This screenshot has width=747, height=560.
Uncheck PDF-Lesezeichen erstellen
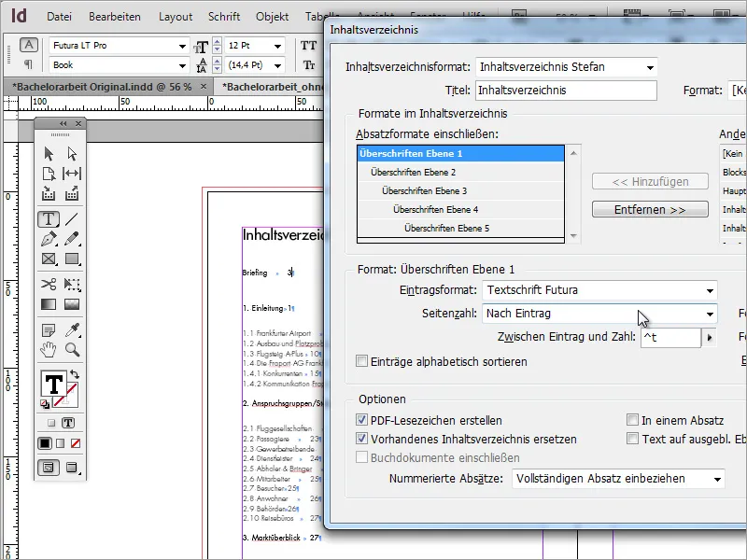click(x=361, y=420)
